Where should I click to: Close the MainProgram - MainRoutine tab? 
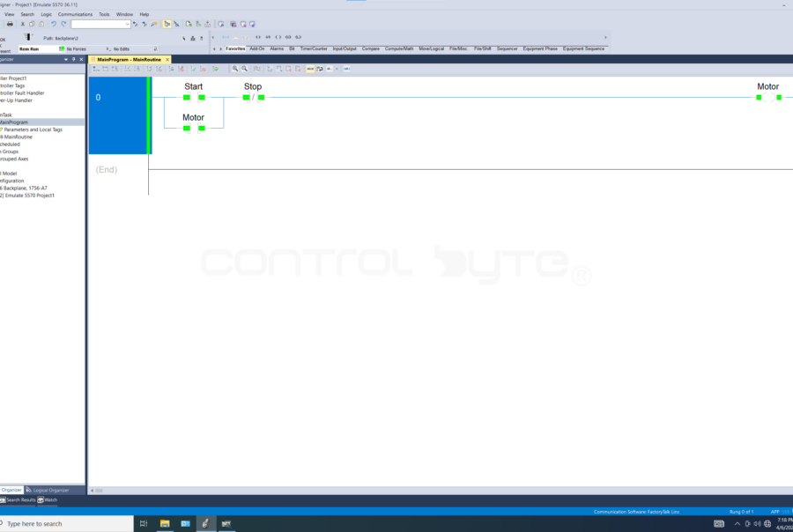click(167, 60)
